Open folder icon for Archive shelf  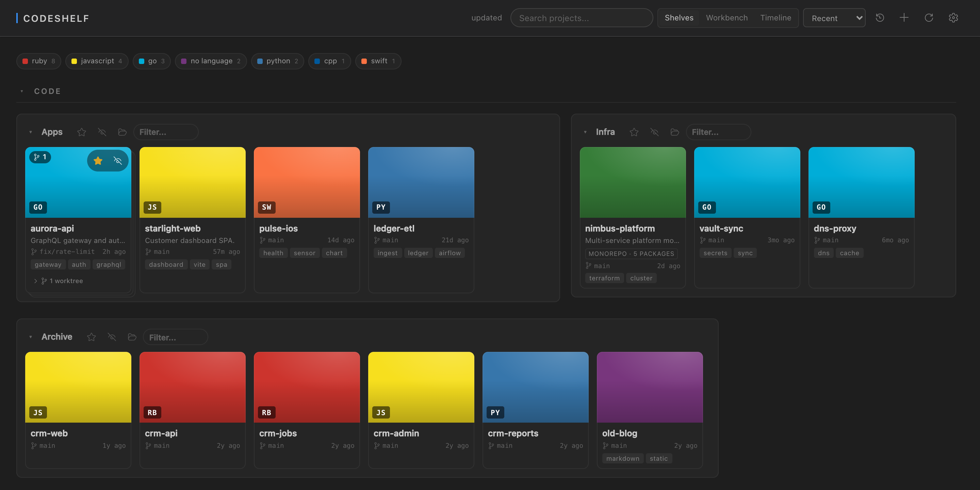point(132,337)
